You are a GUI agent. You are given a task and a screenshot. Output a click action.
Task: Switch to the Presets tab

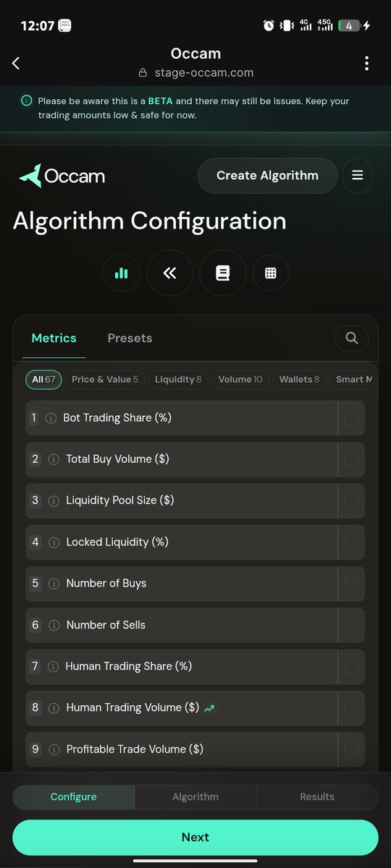(x=130, y=338)
